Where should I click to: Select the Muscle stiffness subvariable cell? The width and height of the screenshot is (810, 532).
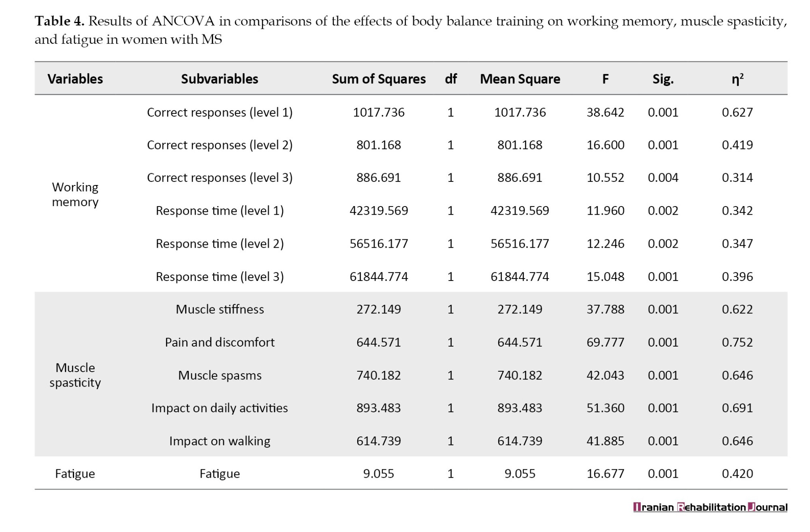220,309
